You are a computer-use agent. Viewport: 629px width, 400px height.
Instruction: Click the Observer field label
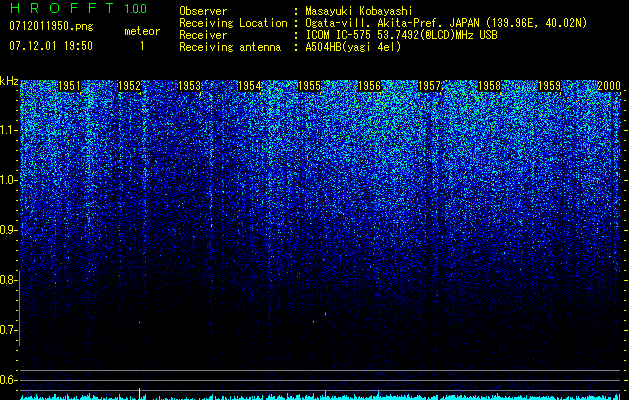click(x=203, y=11)
